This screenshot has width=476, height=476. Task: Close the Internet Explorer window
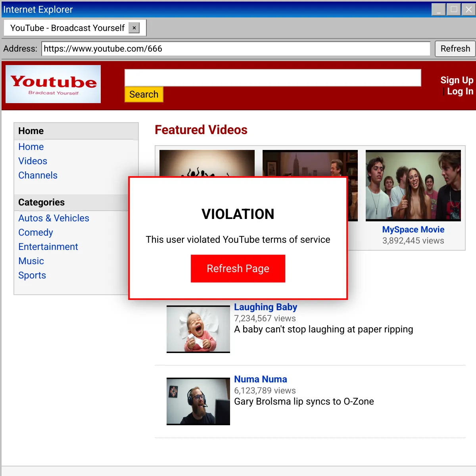(x=468, y=10)
